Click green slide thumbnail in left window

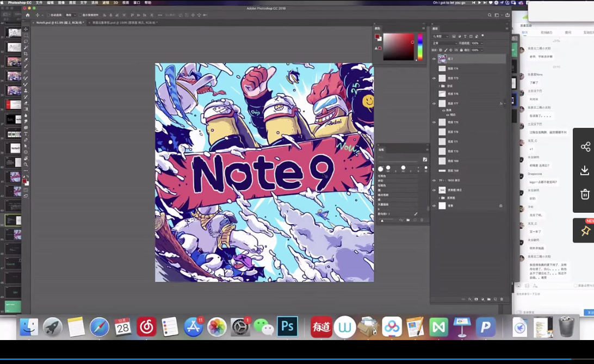[x=13, y=306]
